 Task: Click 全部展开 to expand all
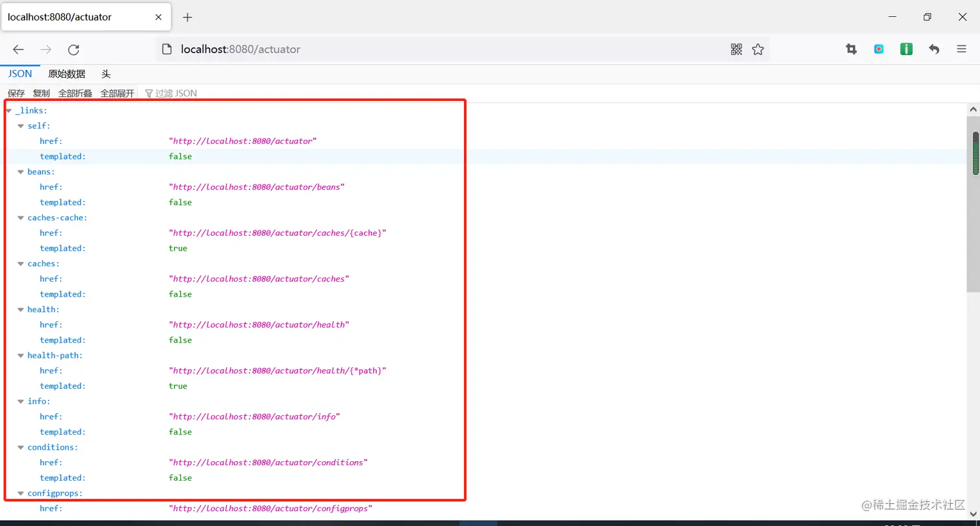tap(117, 93)
